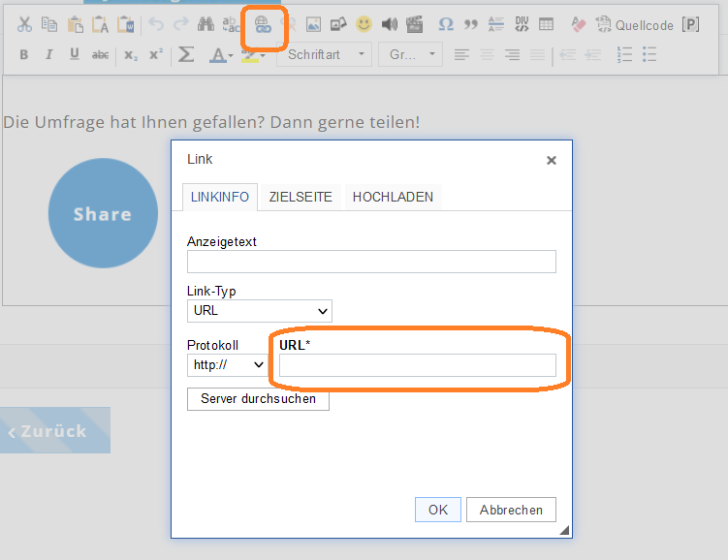The width and height of the screenshot is (728, 560).
Task: Click the decrease indent icon
Action: pos(568,55)
